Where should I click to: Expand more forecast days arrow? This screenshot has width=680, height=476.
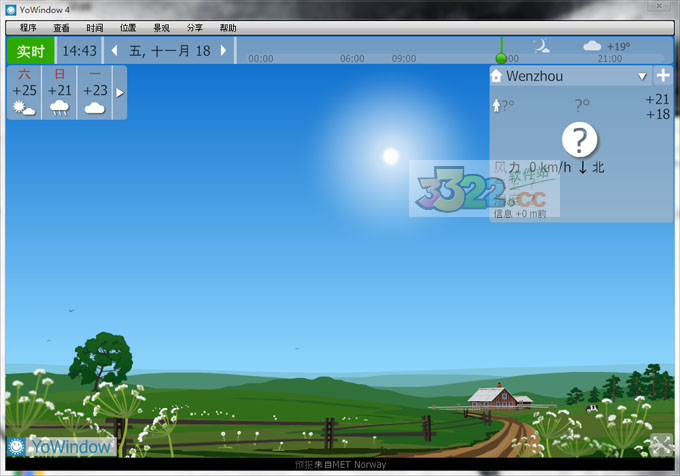point(120,93)
